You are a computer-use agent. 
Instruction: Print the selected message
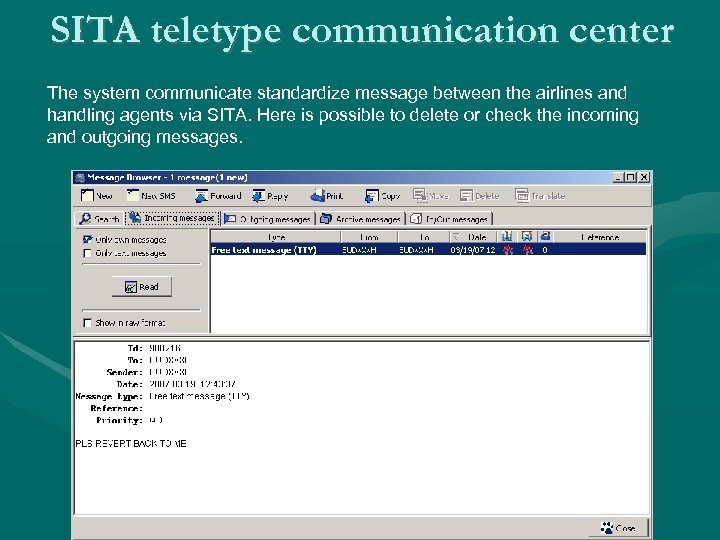[326, 196]
